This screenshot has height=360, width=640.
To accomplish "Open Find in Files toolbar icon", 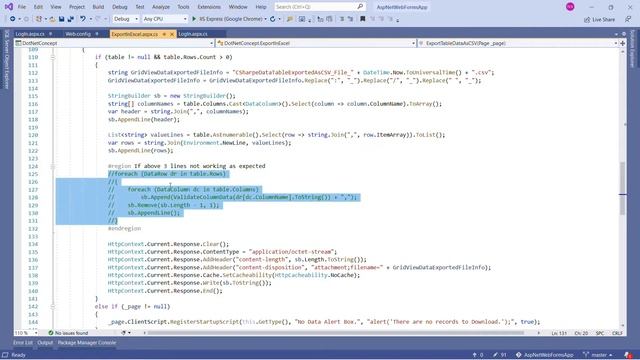I will pos(290,19).
